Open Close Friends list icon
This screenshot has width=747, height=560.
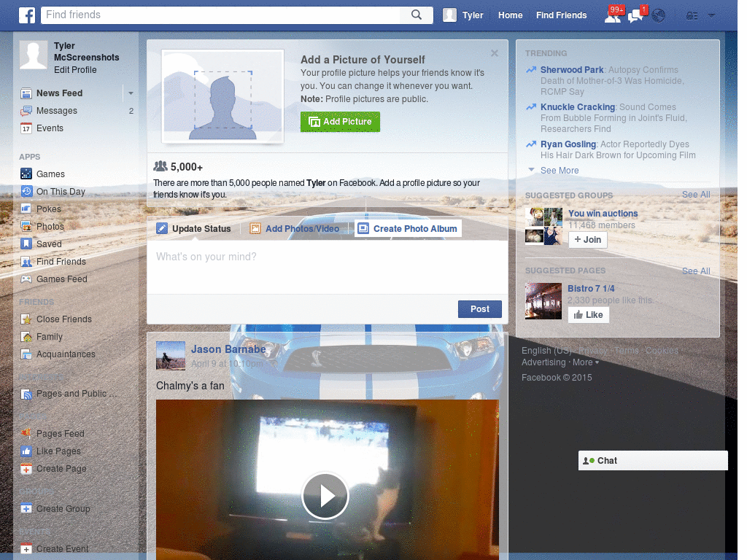tap(26, 319)
